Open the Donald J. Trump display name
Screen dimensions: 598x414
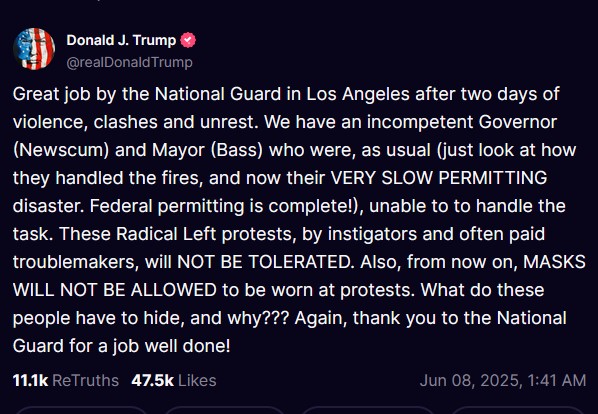tap(121, 40)
